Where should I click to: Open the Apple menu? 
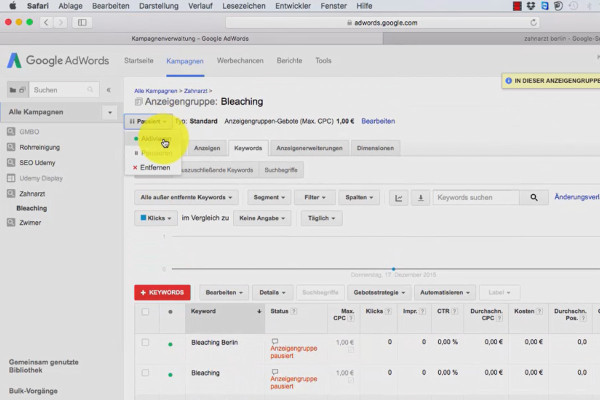(x=13, y=6)
